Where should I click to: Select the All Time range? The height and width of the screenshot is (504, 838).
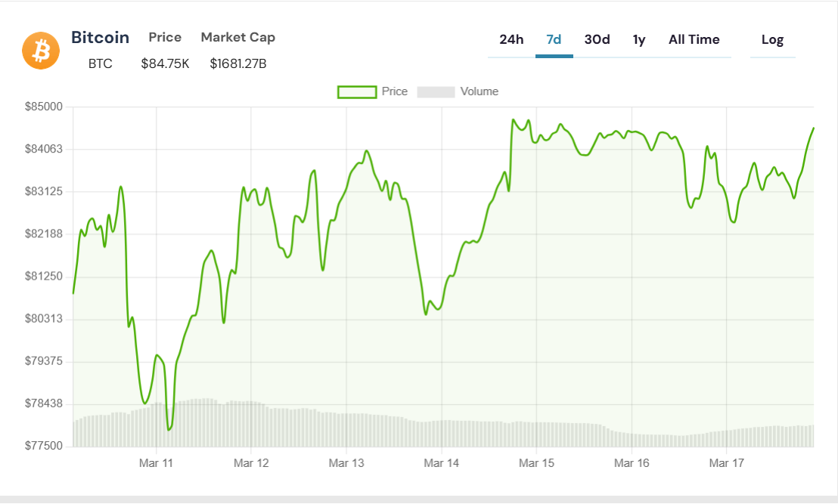pyautogui.click(x=694, y=39)
